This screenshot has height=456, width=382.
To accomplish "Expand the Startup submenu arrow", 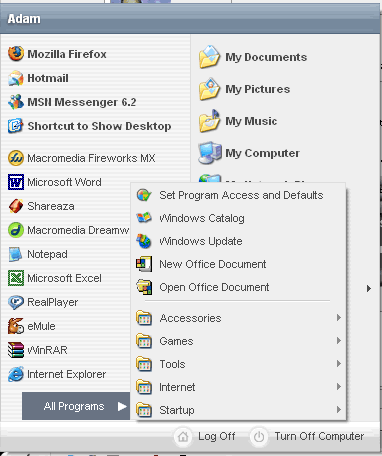I will [339, 410].
